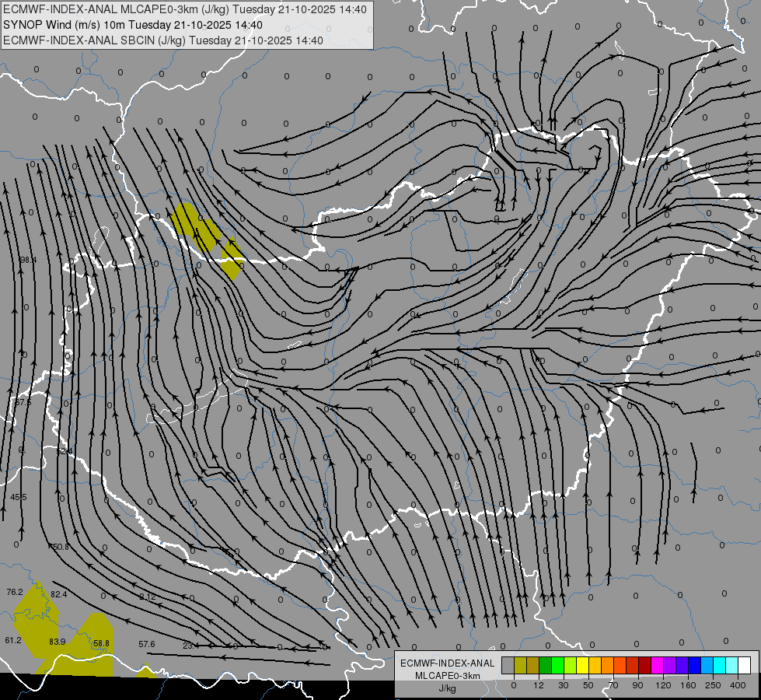The image size is (761, 700).
Task: Select the legend scale value 30
Action: click(x=563, y=685)
